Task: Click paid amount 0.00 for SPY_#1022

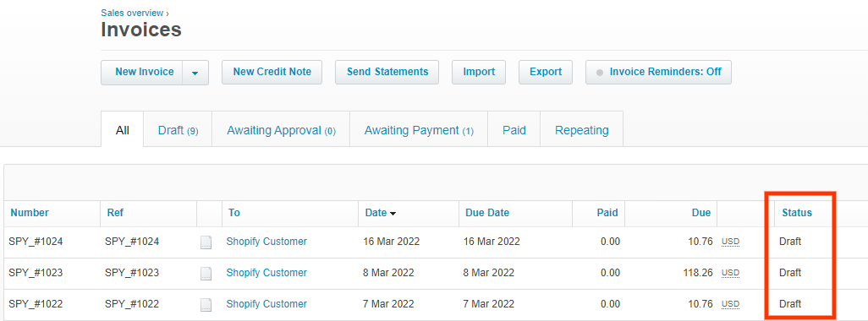Action: click(x=610, y=304)
